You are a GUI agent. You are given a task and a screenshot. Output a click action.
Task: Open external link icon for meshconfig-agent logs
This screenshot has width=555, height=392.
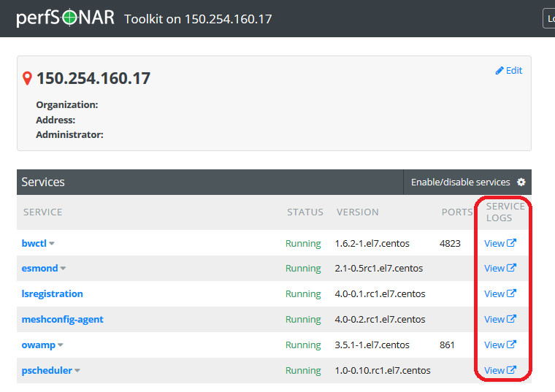[x=511, y=318]
